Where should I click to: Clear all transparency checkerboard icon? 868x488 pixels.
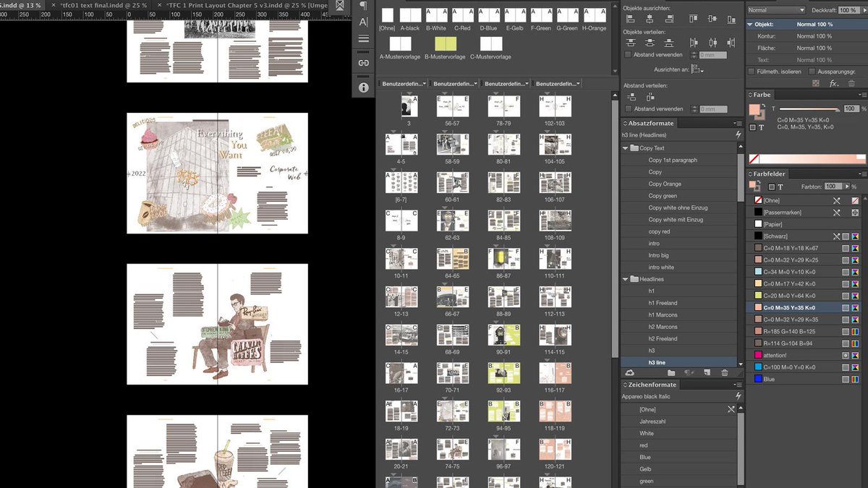coord(816,84)
